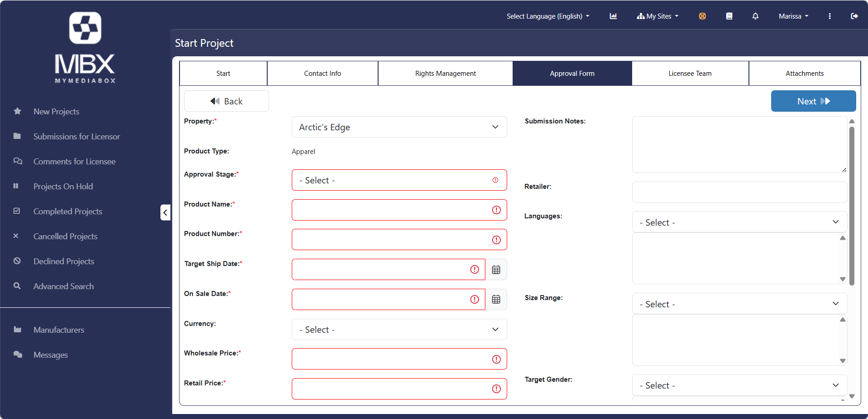868x419 pixels.
Task: Switch to the Start tab
Action: 223,74
